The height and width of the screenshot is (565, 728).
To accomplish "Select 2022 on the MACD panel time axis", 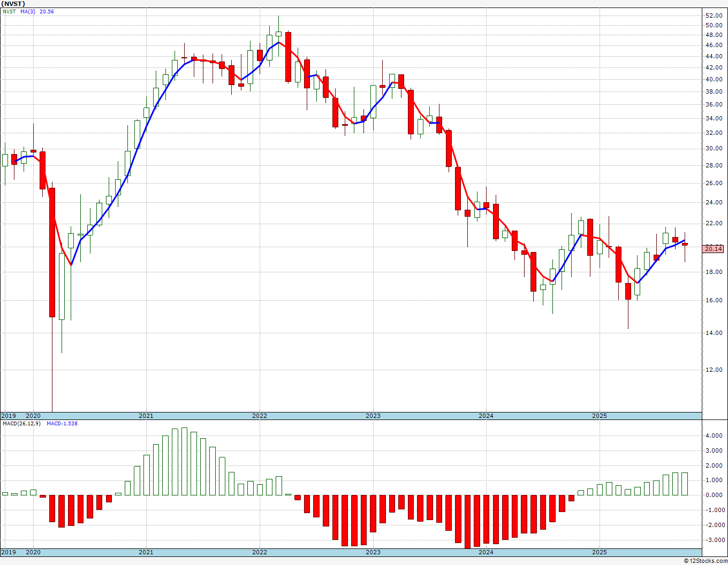I will 260,552.
